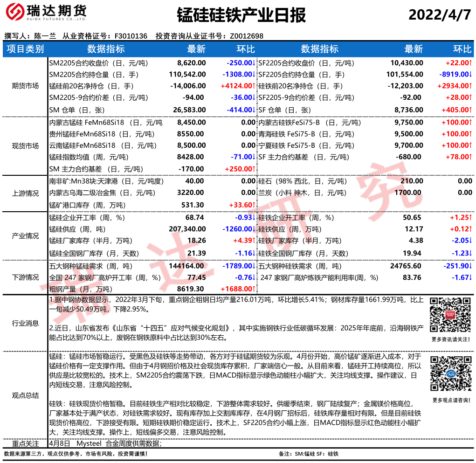This screenshot has width=476, height=463.
Task: Choose the 上游情况 category label
Action: point(25,193)
